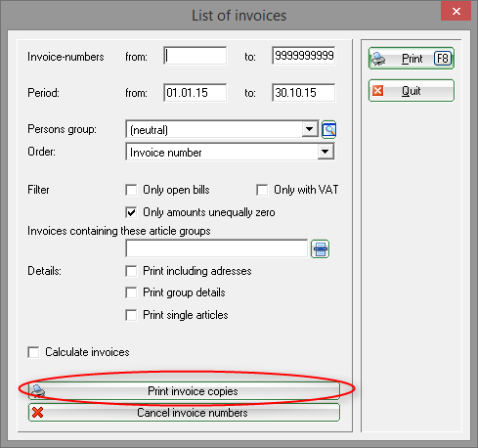Expand the Persons group dropdown

click(x=309, y=129)
